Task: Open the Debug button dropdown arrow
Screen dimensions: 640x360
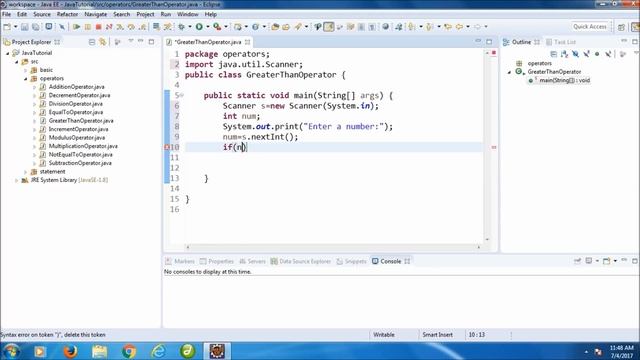Action: tap(190, 27)
